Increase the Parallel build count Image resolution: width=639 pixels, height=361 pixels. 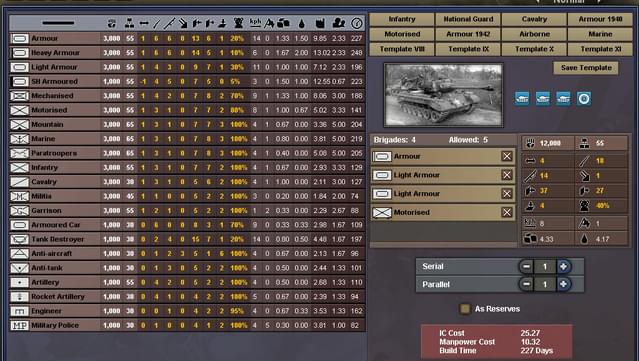pos(563,284)
